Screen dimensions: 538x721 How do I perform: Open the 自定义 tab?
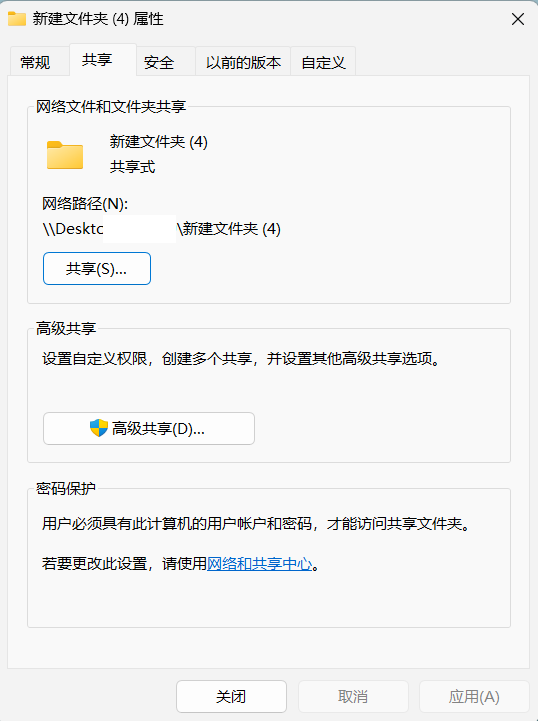[323, 62]
